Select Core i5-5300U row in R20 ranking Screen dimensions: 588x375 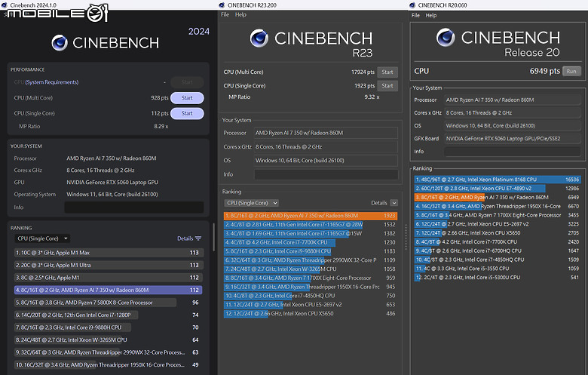click(498, 278)
